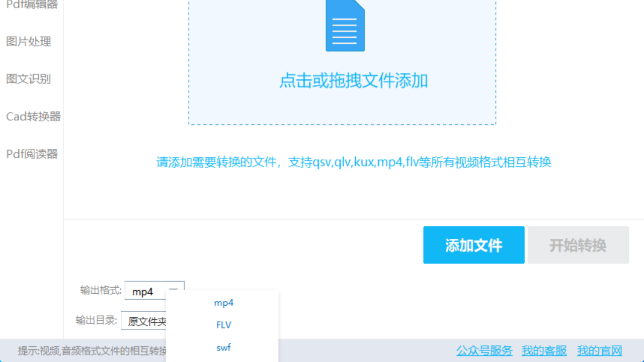Viewport: 644px width, 362px height.
Task: Visit 我的官网 official website link
Action: click(599, 350)
